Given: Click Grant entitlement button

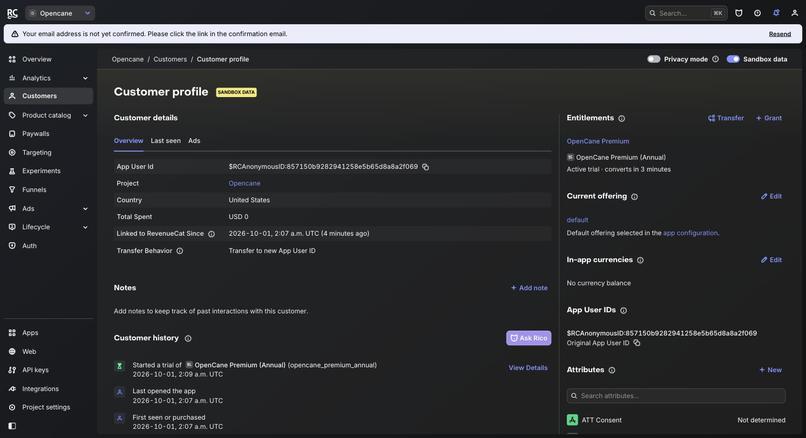Looking at the screenshot, I should click(x=768, y=118).
